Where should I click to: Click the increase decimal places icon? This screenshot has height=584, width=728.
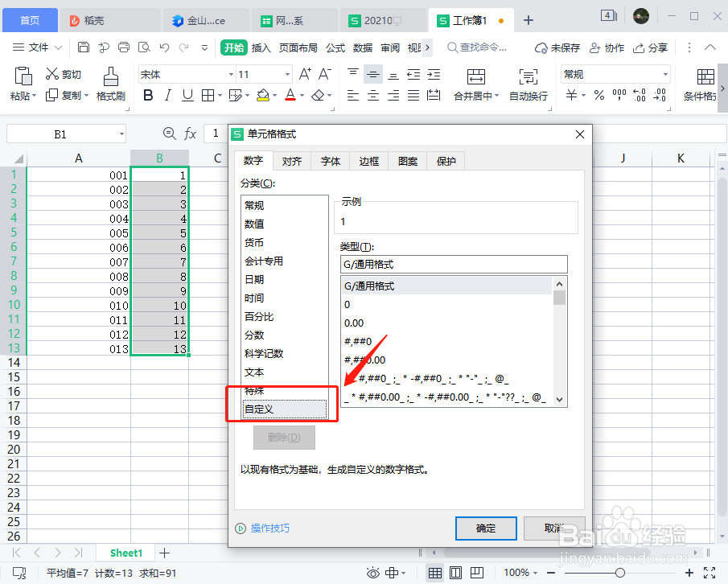tap(640, 96)
